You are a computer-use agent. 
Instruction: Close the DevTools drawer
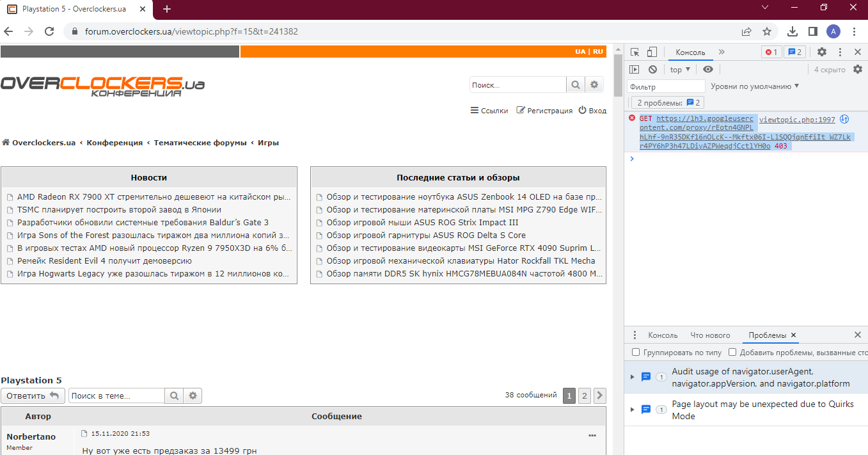(858, 335)
